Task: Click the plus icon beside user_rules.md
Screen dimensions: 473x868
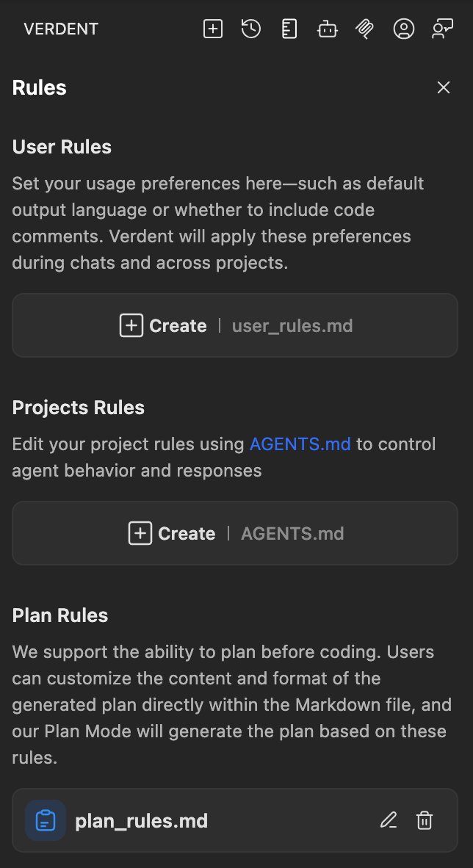Action: [131, 325]
